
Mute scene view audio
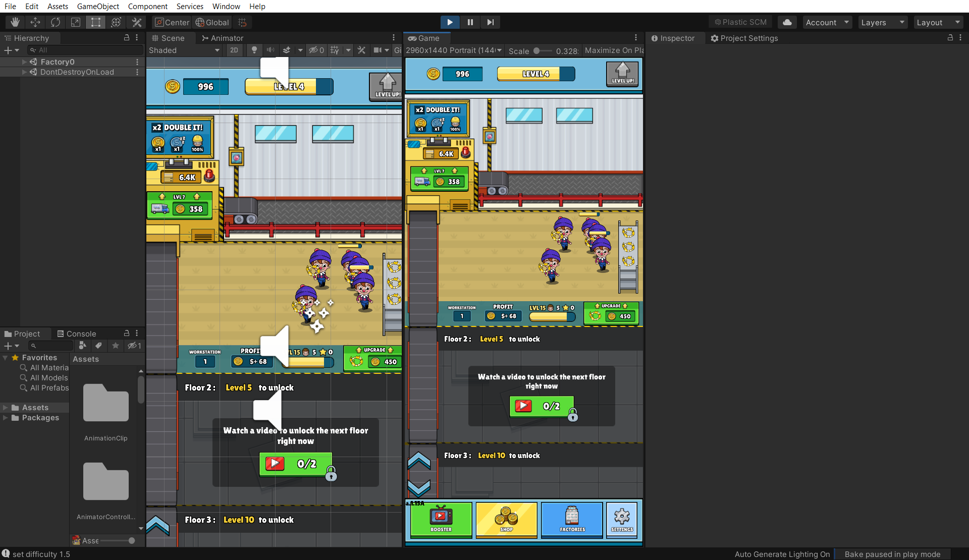pyautogui.click(x=271, y=50)
